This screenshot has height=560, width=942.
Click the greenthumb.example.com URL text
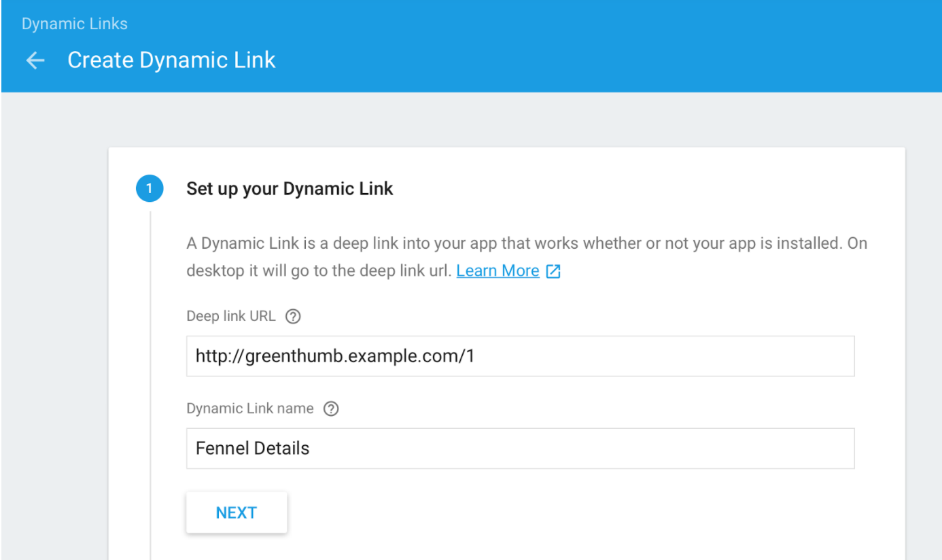pyautogui.click(x=334, y=356)
